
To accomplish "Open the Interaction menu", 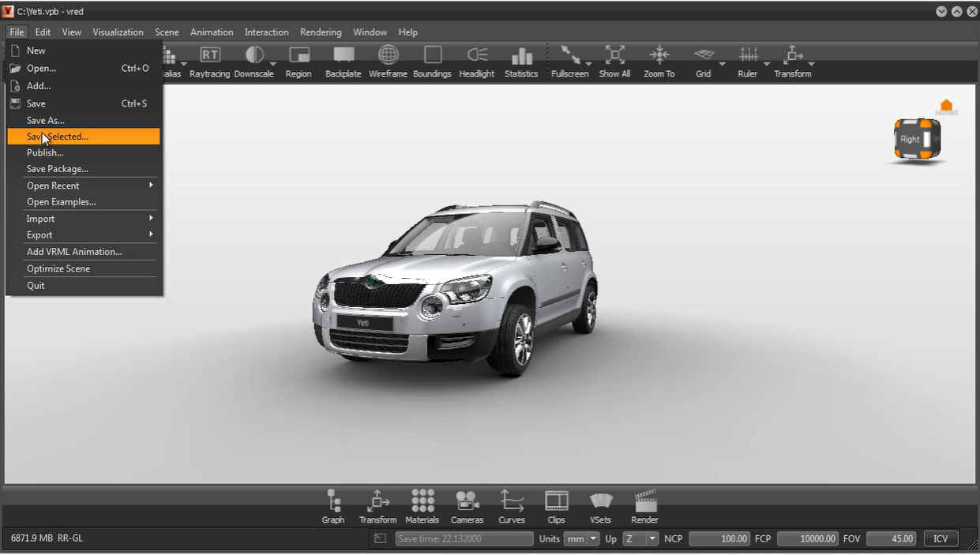I will (x=266, y=32).
